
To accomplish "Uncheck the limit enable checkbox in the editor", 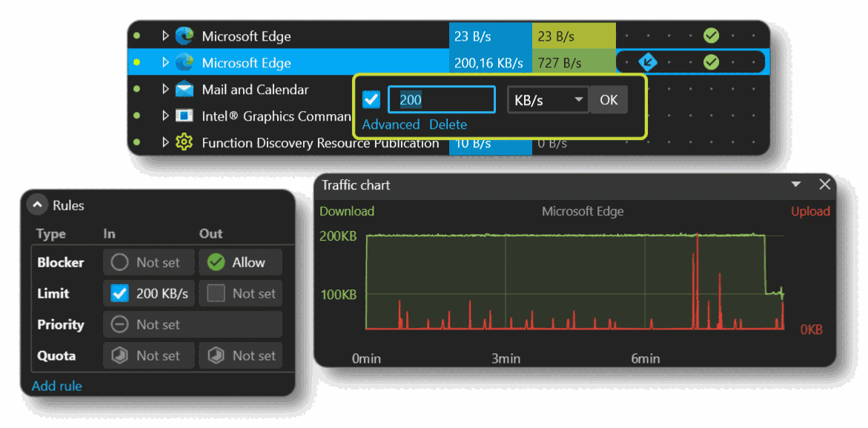I will point(371,98).
